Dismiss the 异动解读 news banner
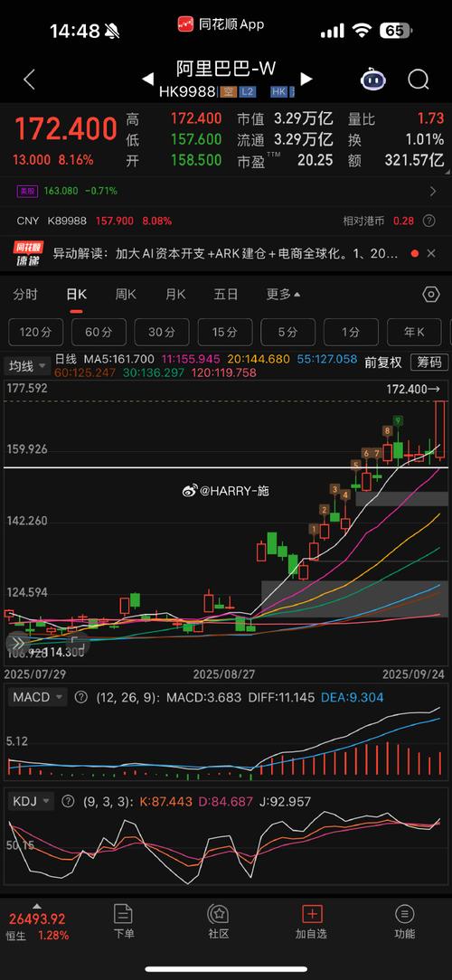452x980 pixels. [x=430, y=253]
